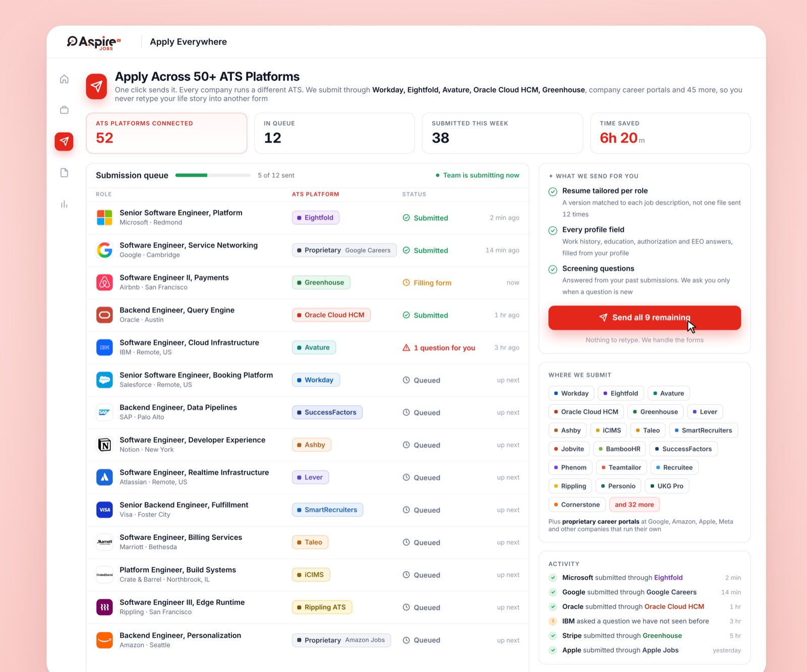Viewport: 807px width, 672px height.
Task: Open the ATS Platforms Connected card
Action: 166,133
